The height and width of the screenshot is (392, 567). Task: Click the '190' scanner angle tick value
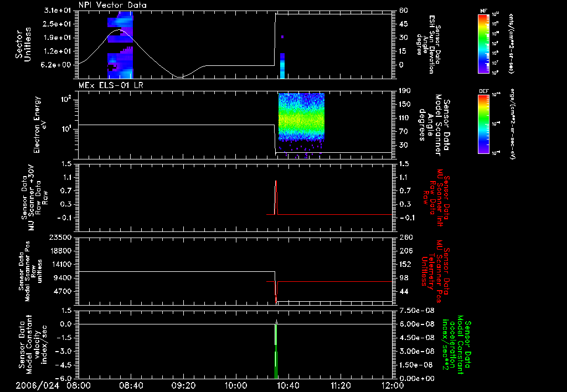(405, 91)
